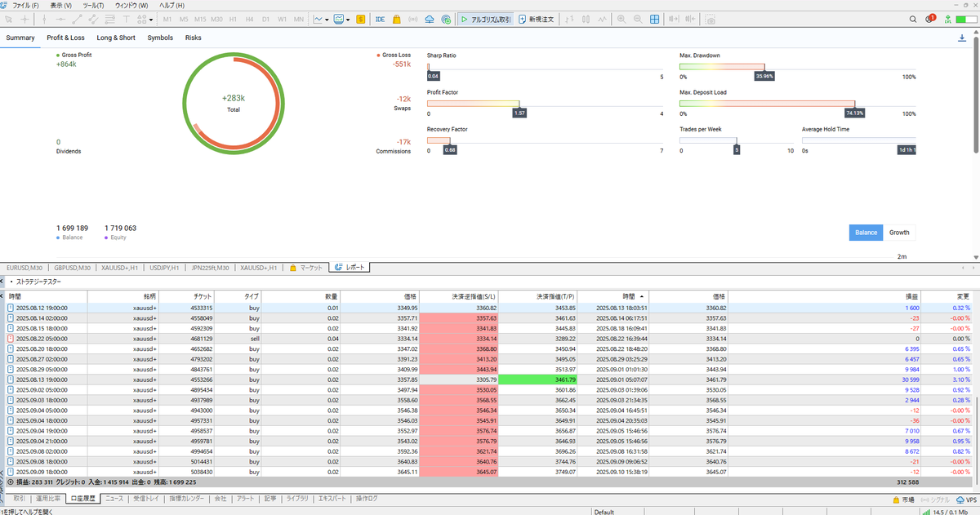Select the vertical line drawing tool

(x=44, y=19)
